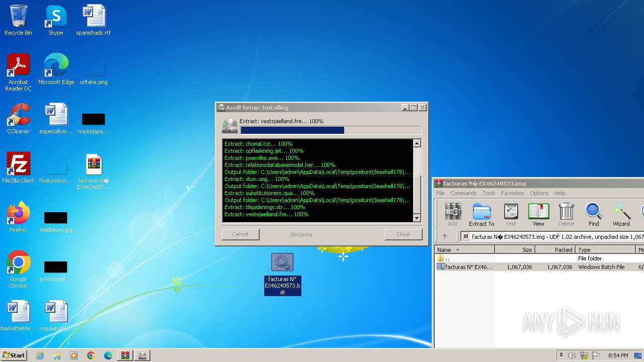Select the especiallym... Word document
The height and width of the screenshot is (362, 644).
[x=56, y=119]
